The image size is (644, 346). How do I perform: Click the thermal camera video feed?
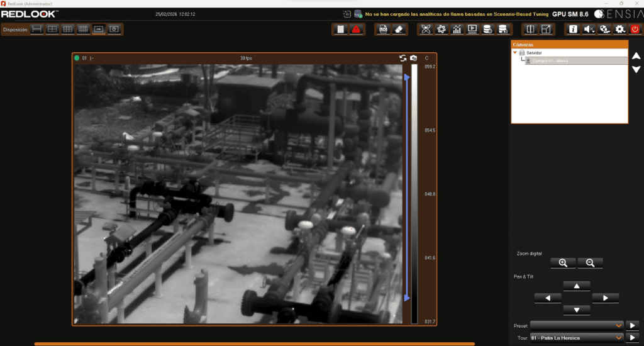[x=236, y=194]
